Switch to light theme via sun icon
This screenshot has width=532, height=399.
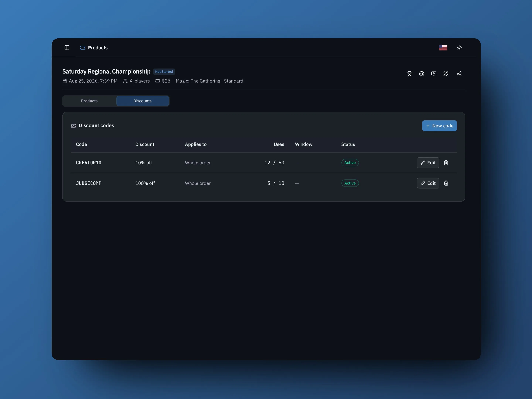pos(459,48)
